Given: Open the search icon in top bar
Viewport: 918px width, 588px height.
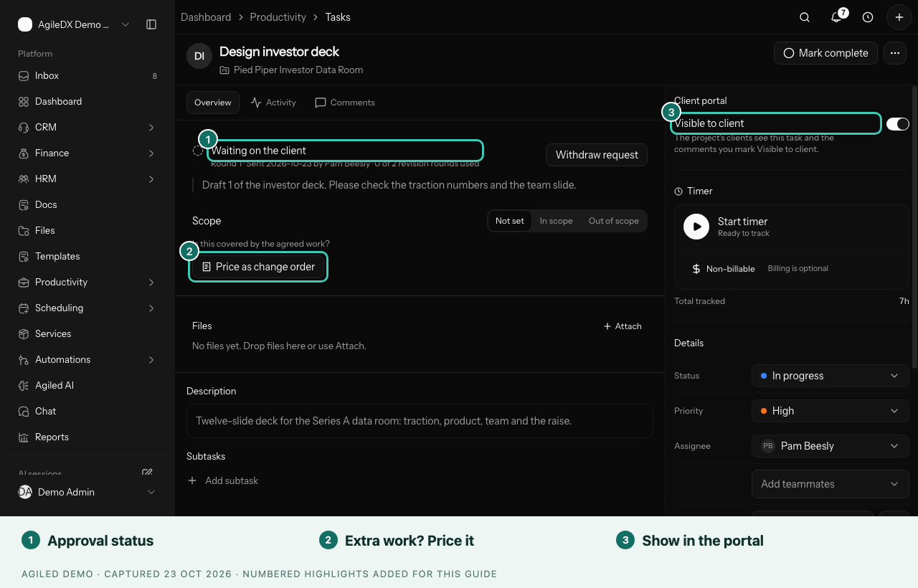Looking at the screenshot, I should [805, 17].
